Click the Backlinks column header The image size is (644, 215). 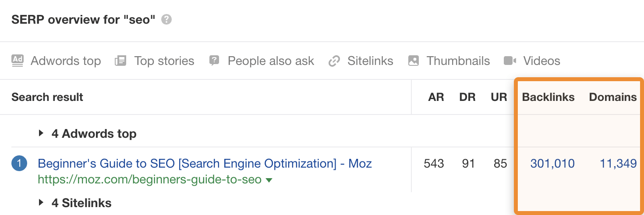(548, 97)
